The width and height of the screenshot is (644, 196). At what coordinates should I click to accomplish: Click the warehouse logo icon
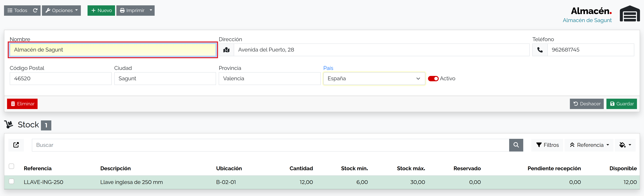(630, 14)
